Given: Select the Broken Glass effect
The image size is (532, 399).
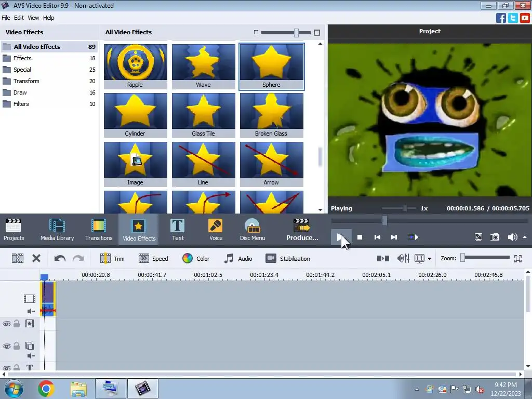Looking at the screenshot, I should [271, 115].
